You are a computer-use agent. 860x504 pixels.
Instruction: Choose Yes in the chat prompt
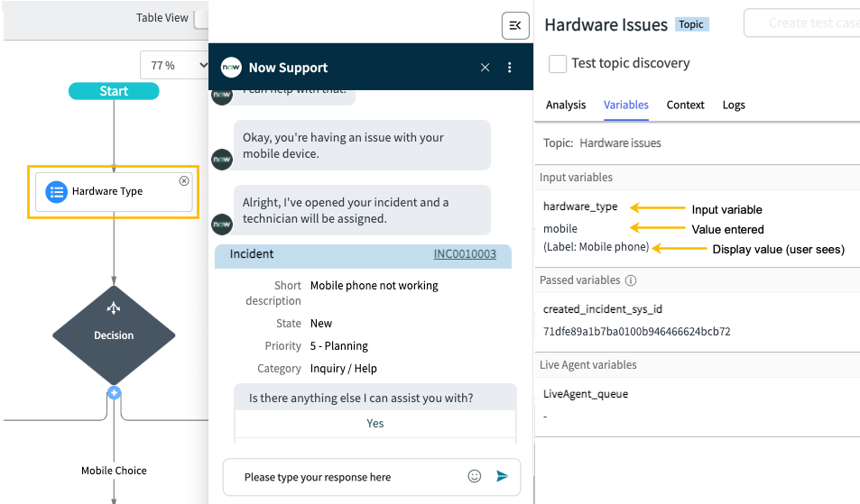tap(375, 424)
